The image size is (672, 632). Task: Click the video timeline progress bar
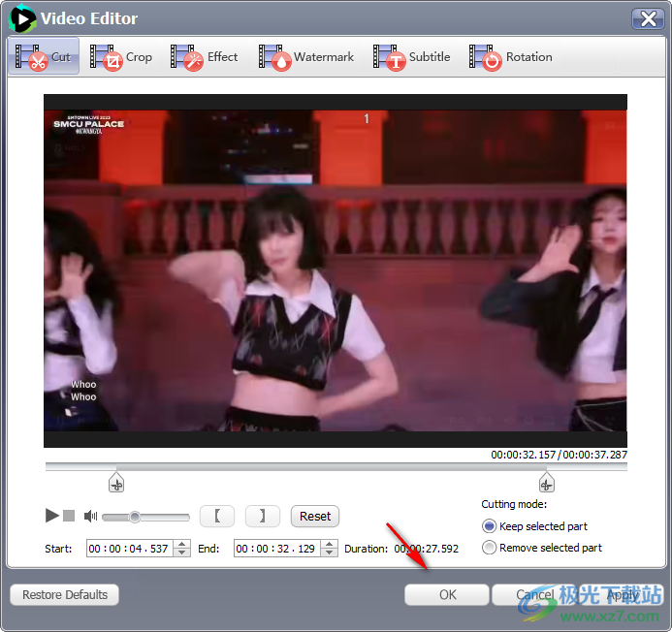click(x=336, y=466)
